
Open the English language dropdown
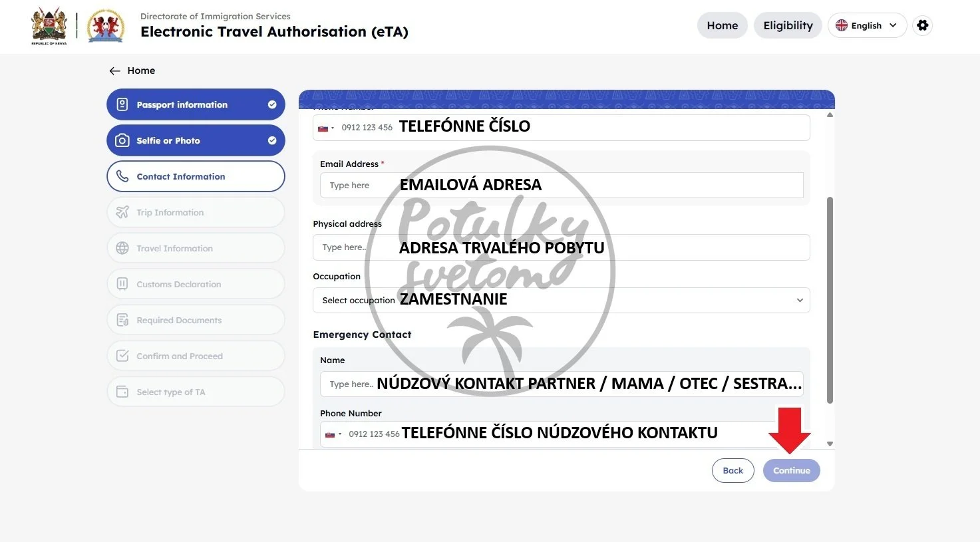point(867,25)
